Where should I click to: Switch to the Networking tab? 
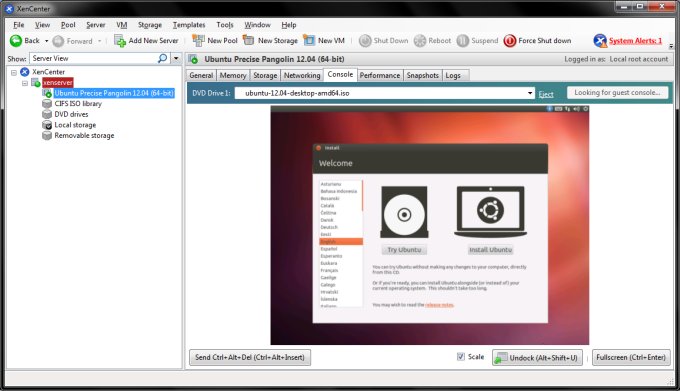pos(302,75)
